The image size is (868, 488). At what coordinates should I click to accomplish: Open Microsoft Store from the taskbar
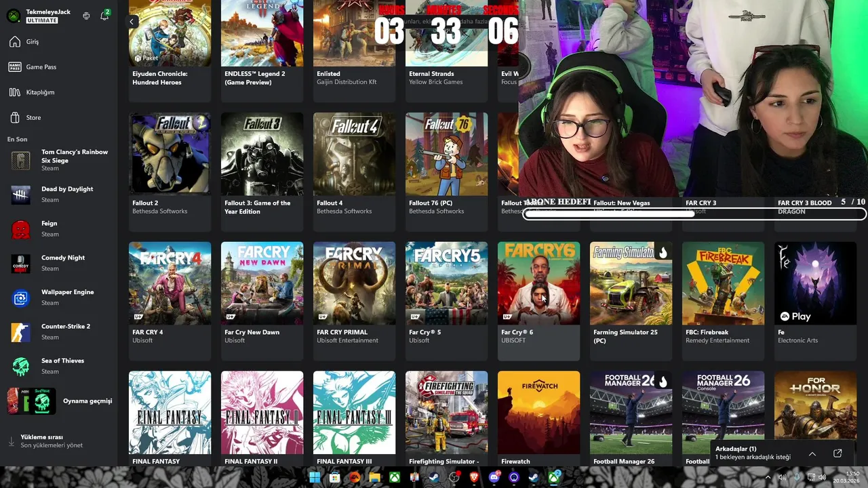coord(334,478)
